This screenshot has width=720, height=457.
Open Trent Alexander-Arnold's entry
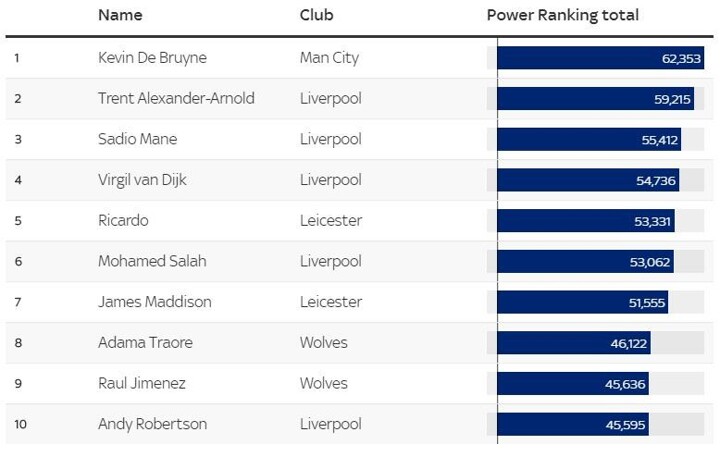pos(176,99)
